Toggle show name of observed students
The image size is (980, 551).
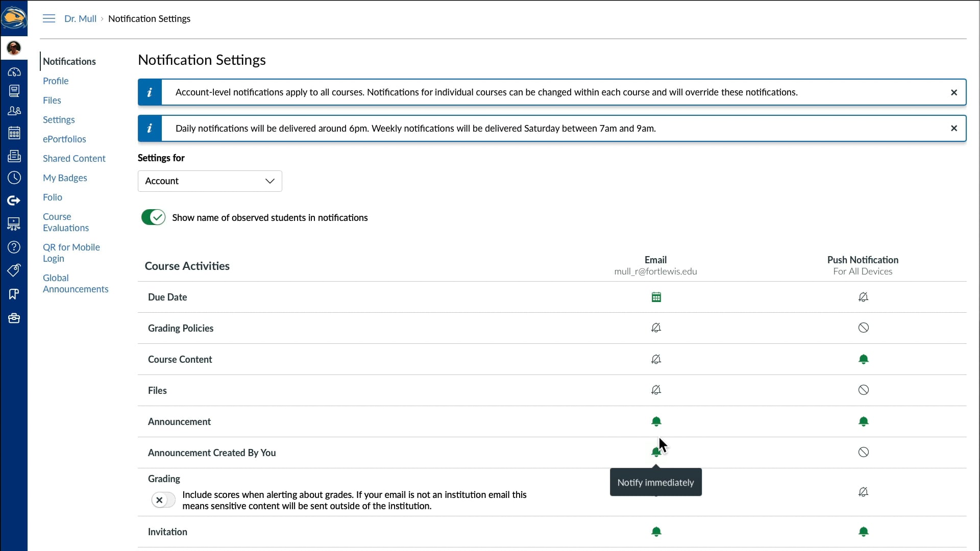pyautogui.click(x=153, y=217)
